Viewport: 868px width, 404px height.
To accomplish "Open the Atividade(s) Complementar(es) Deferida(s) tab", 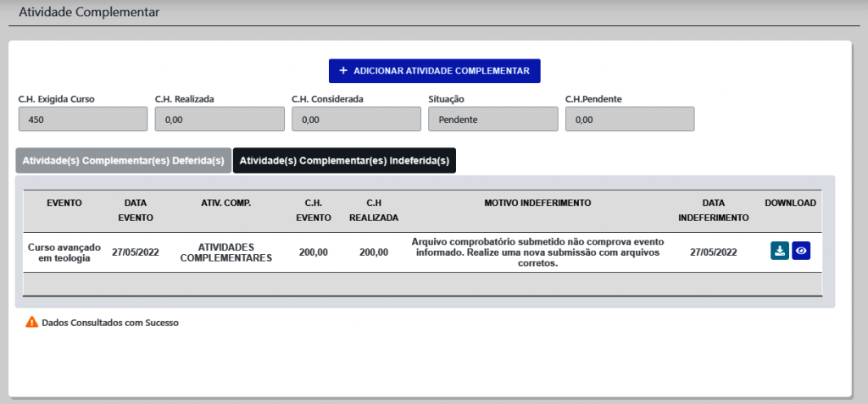I will click(x=123, y=160).
